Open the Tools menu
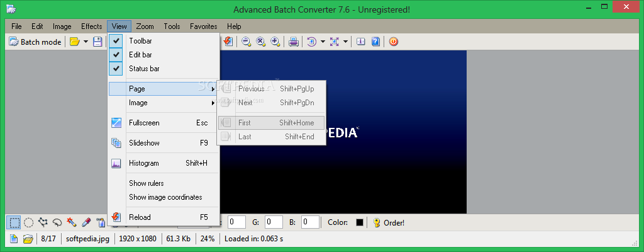 [172, 26]
